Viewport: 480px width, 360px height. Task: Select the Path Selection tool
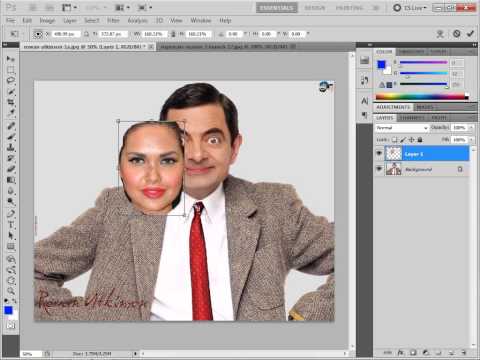point(11,236)
